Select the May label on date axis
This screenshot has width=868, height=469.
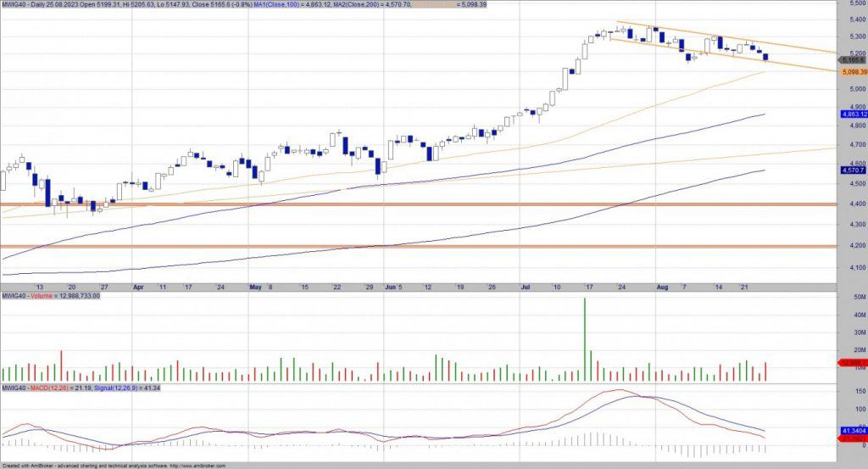[256, 288]
